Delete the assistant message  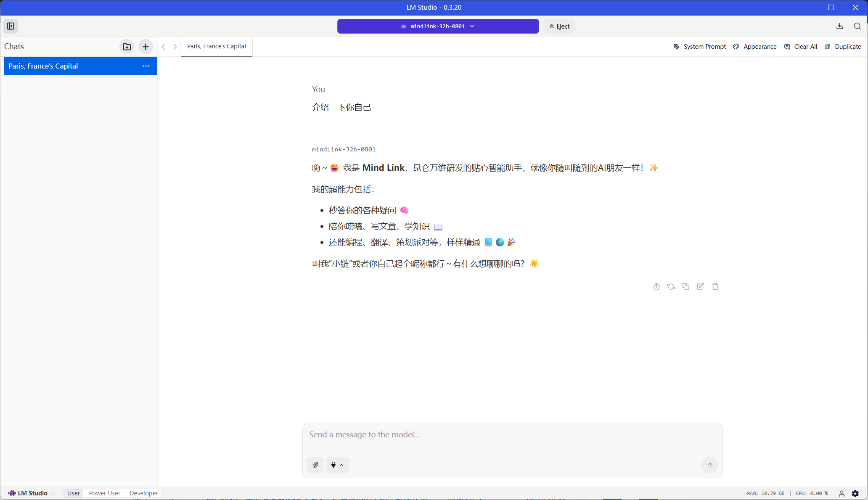click(715, 287)
